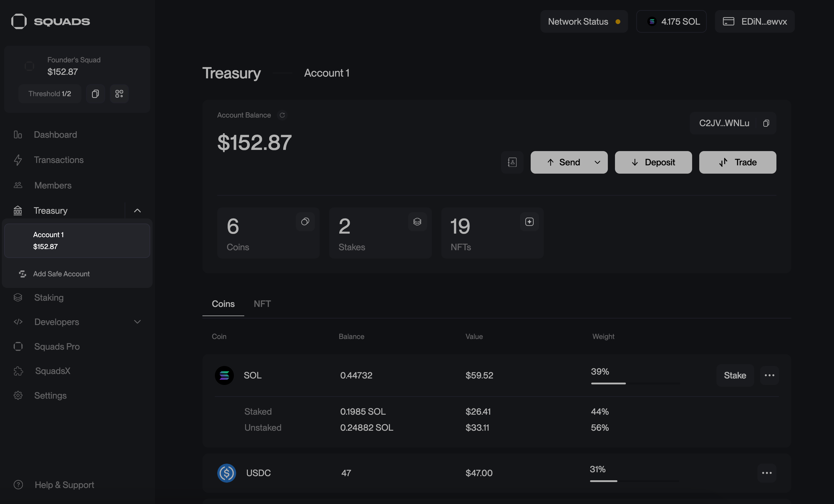This screenshot has width=834, height=504.
Task: Collapse the Treasury sidebar section
Action: pos(137,210)
